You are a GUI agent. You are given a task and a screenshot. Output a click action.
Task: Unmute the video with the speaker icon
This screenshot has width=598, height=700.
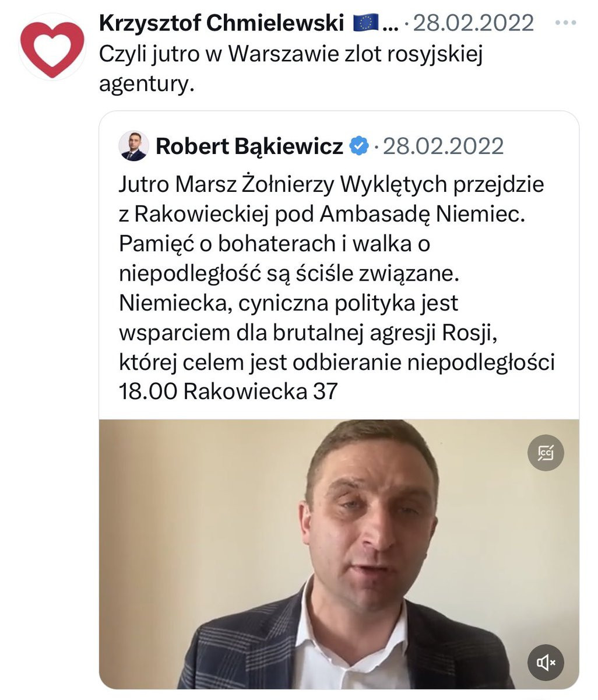tap(546, 662)
